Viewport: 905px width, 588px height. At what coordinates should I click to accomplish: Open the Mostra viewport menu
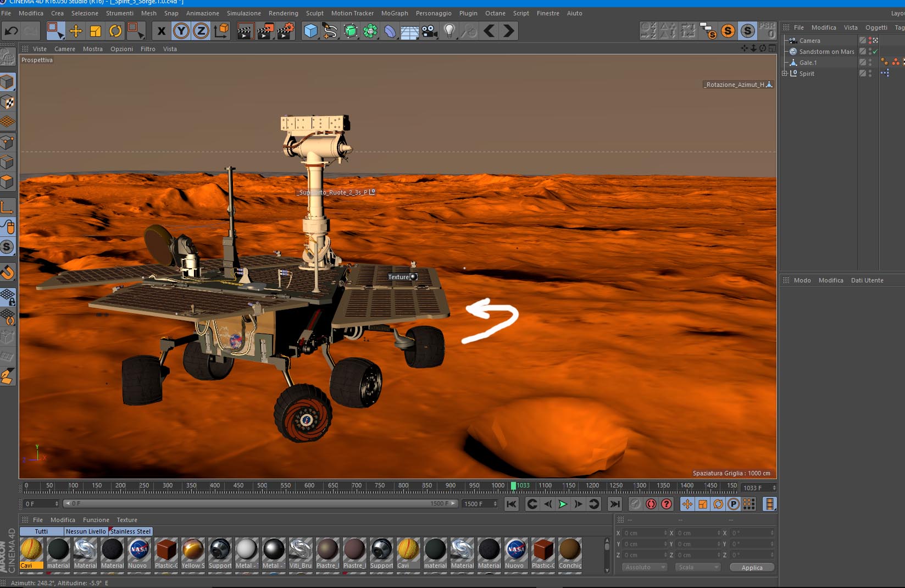[x=93, y=49]
